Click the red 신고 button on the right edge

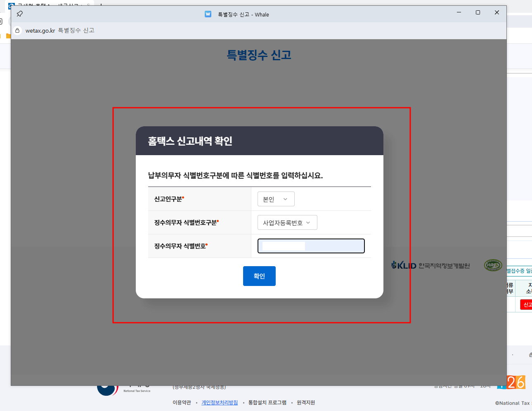coord(527,304)
